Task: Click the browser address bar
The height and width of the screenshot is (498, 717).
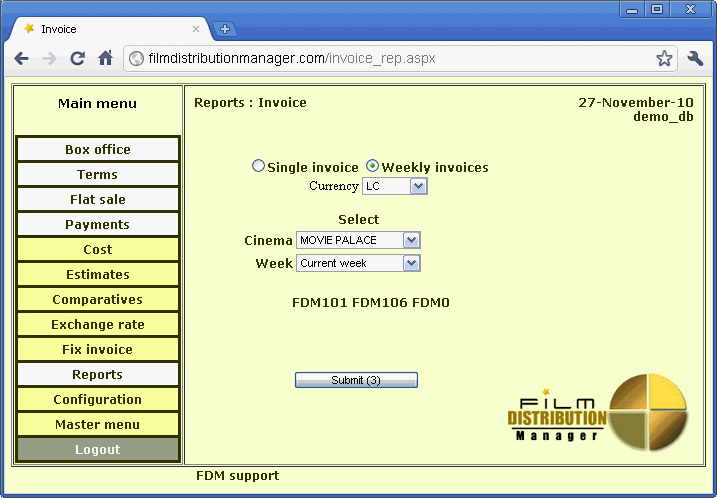Action: (x=390, y=59)
